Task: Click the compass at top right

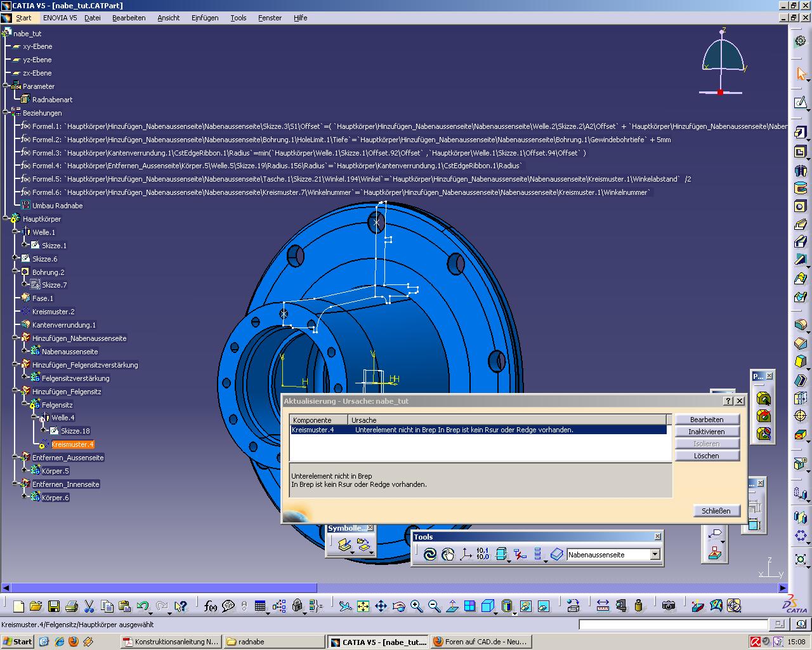Action: 723,62
